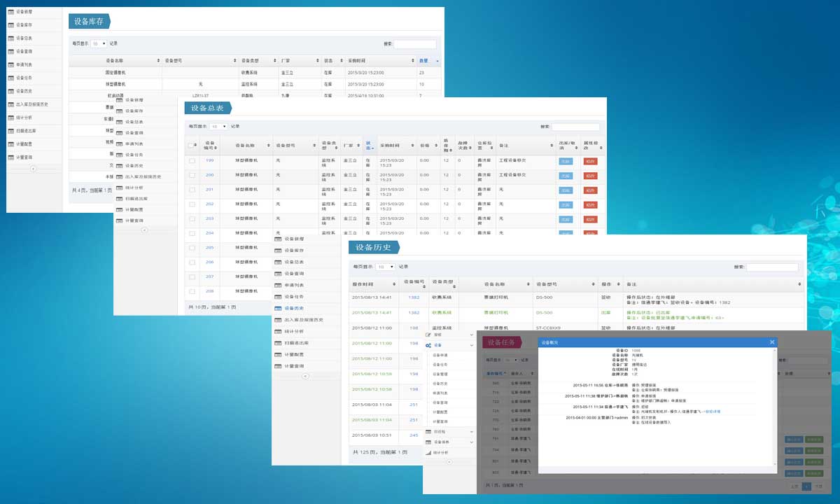Click 计量配置 icon in 设备库存 window sidebar

[x=10, y=144]
